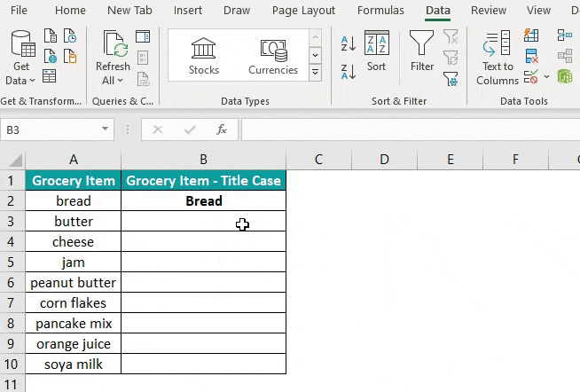The image size is (580, 392).
Task: Click the Properties icon under Queries
Action: tap(143, 58)
